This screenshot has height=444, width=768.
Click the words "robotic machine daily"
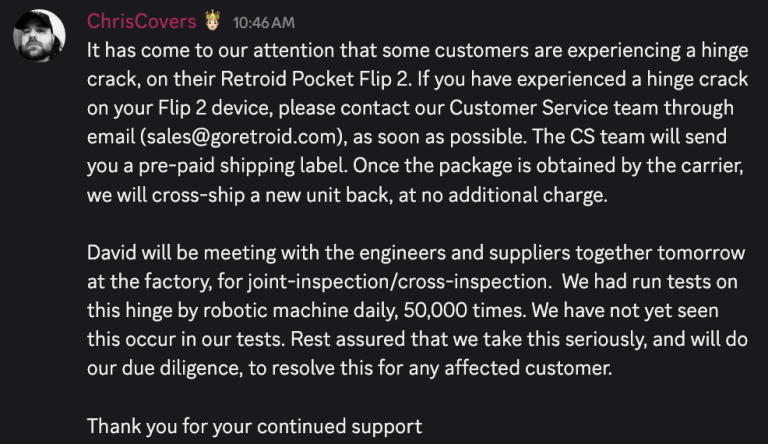click(x=300, y=311)
